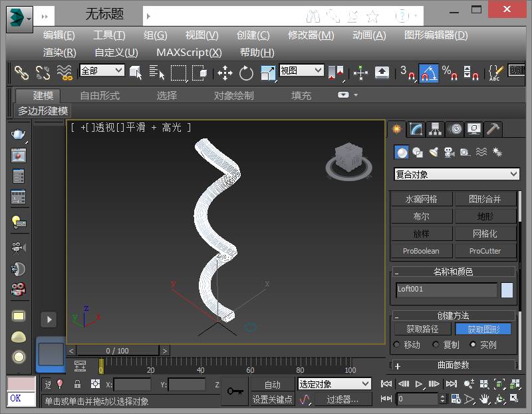Click the Unlink Selection tool
This screenshot has height=414, width=532.
(x=43, y=73)
